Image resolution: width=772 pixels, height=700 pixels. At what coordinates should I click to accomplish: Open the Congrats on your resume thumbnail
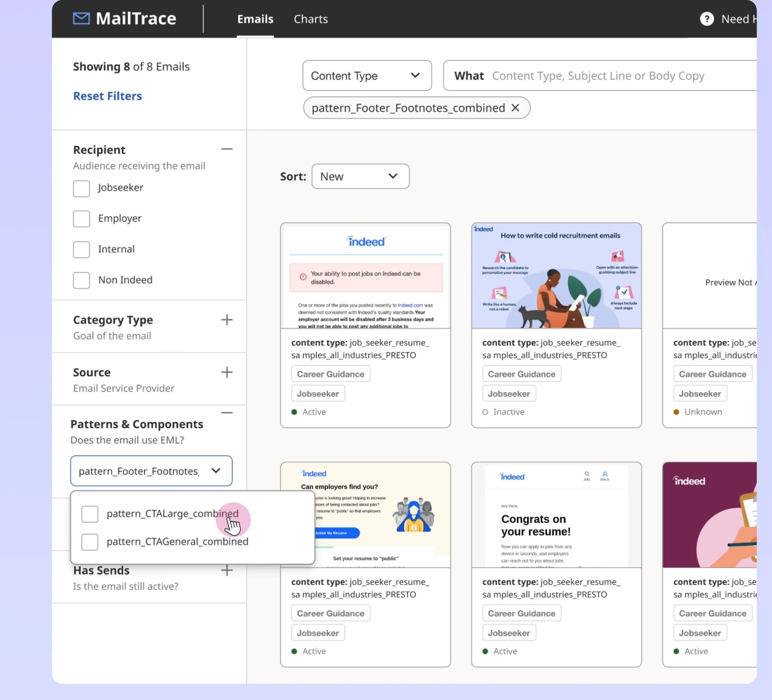pyautogui.click(x=556, y=515)
